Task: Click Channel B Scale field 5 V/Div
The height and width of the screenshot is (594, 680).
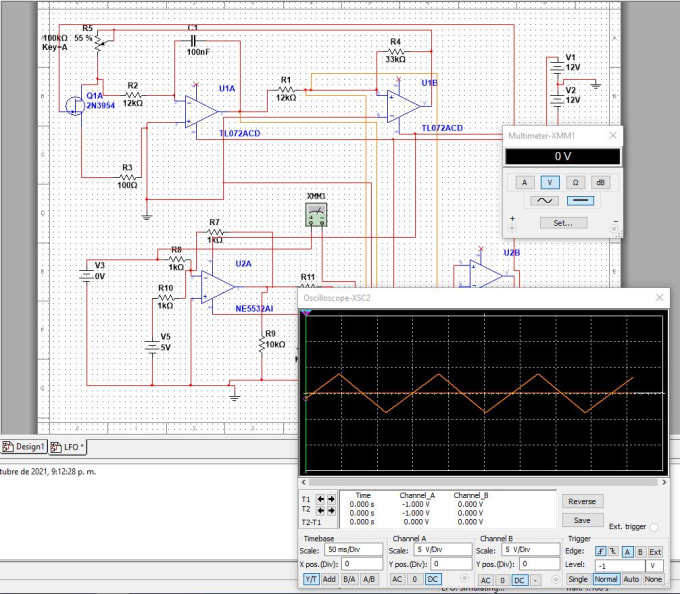Action: (x=531, y=550)
